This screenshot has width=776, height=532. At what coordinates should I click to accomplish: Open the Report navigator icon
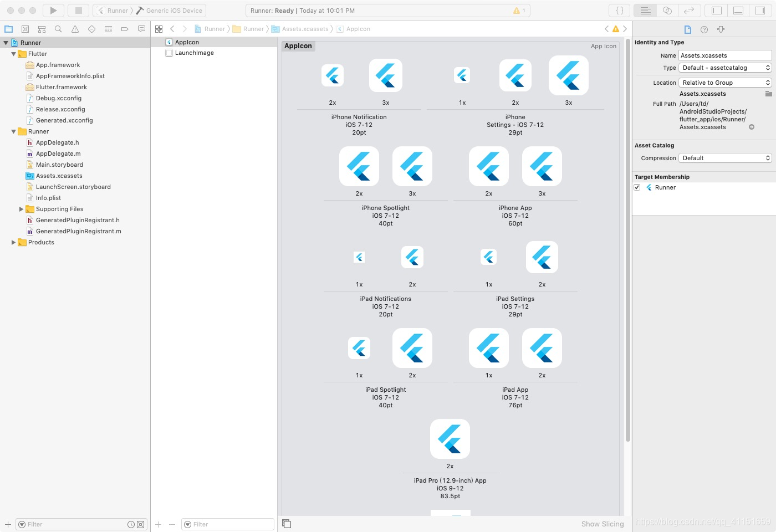[141, 29]
